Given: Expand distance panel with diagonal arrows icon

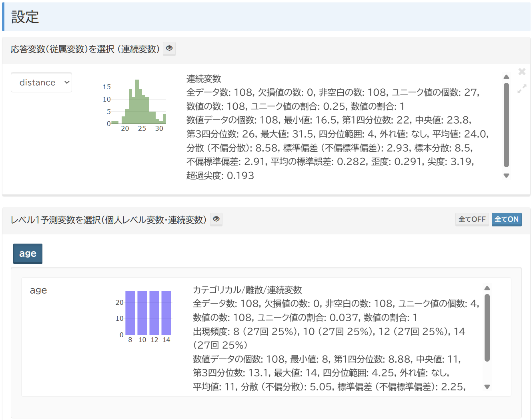Looking at the screenshot, I should [522, 89].
